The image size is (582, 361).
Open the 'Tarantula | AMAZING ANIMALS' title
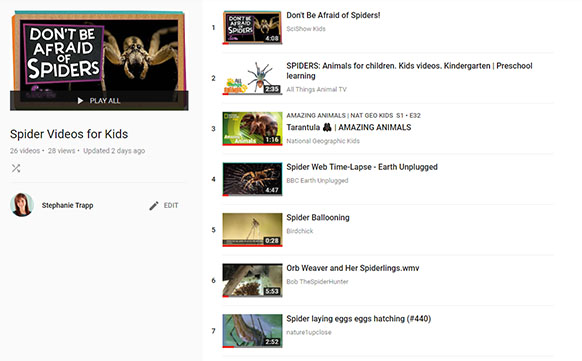349,127
